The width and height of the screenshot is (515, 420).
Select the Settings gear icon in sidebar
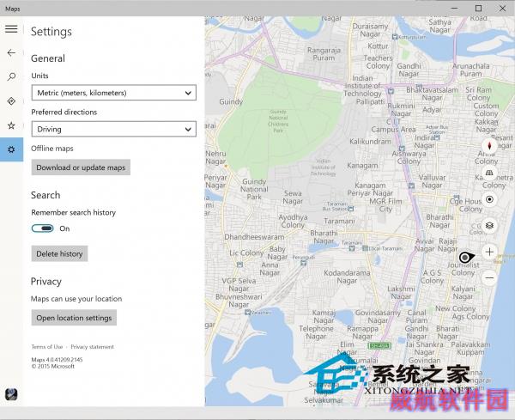pos(11,149)
